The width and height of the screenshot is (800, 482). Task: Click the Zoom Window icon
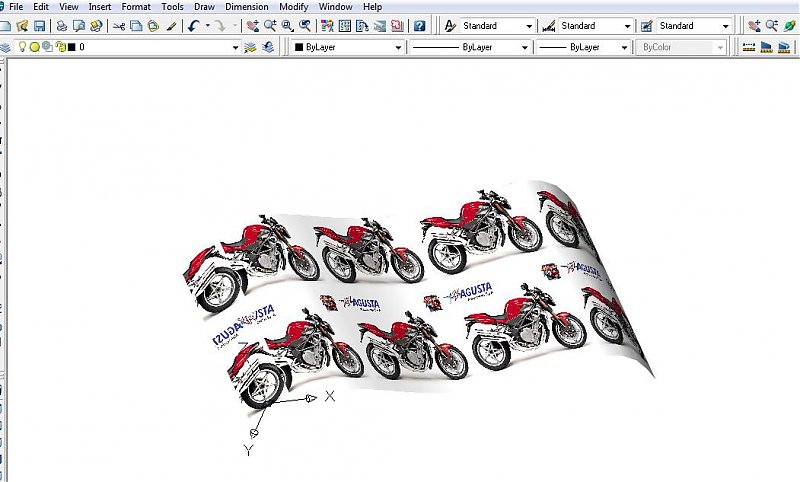[287, 26]
